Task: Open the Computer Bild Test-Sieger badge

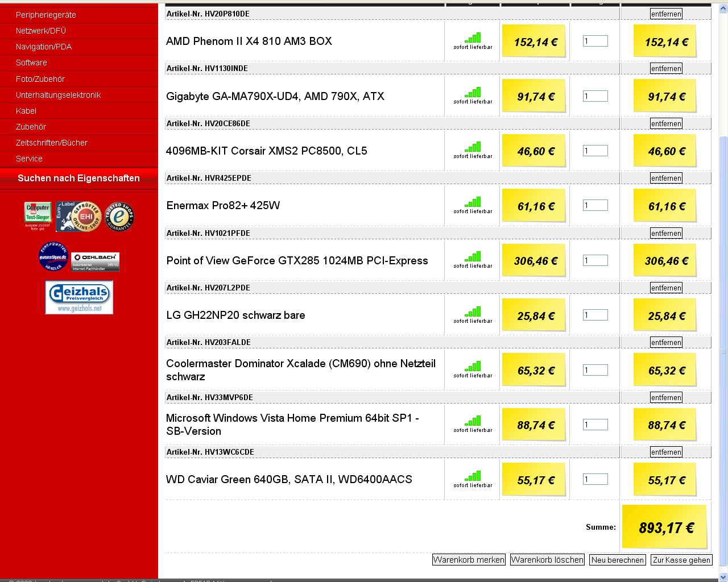Action: (x=38, y=215)
